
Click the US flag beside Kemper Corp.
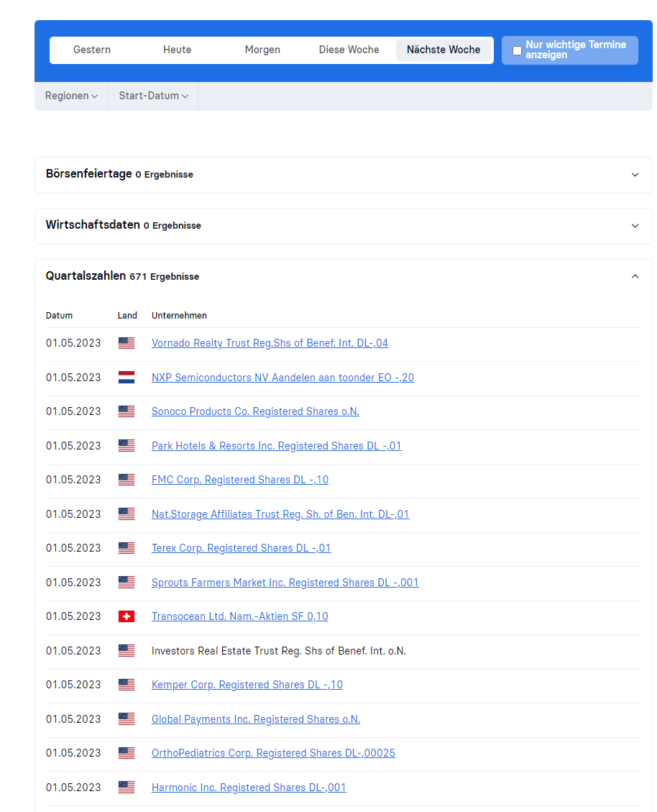[127, 685]
